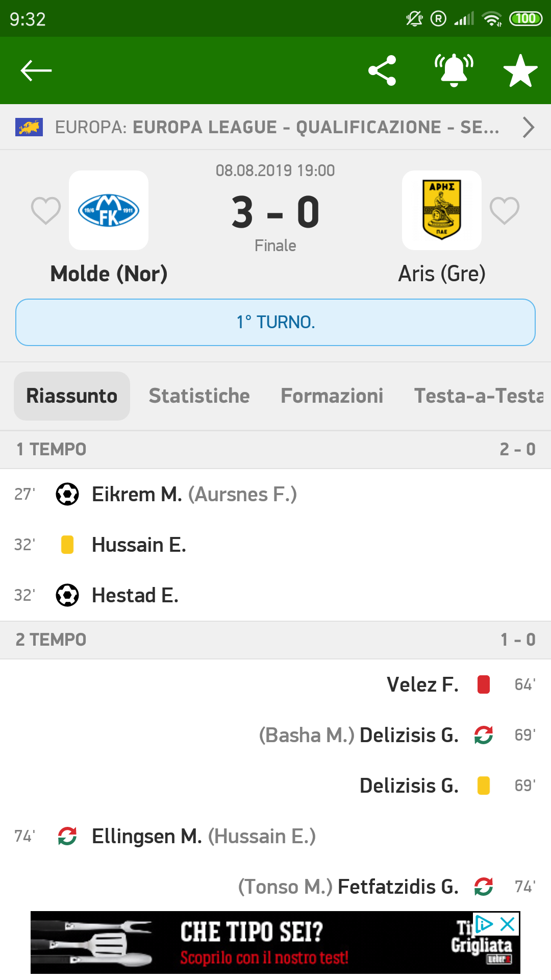The image size is (551, 980).
Task: Switch to the Formazioni tab
Action: click(x=332, y=396)
